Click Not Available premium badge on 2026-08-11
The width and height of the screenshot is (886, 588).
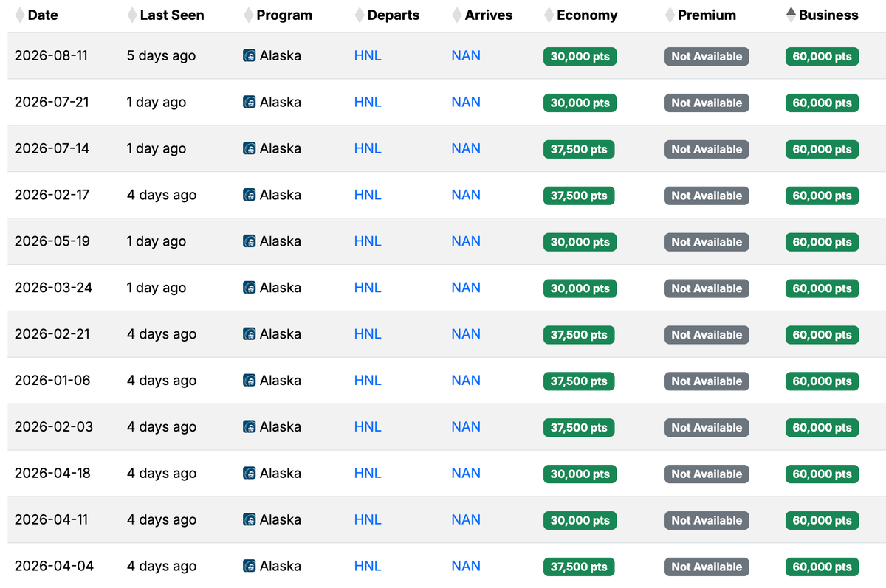tap(707, 57)
